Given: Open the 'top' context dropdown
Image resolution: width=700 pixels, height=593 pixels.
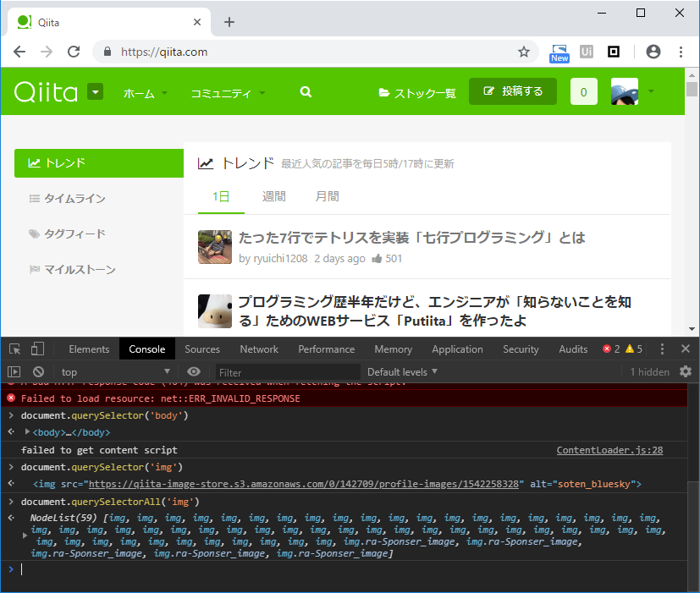Looking at the screenshot, I should tap(116, 371).
